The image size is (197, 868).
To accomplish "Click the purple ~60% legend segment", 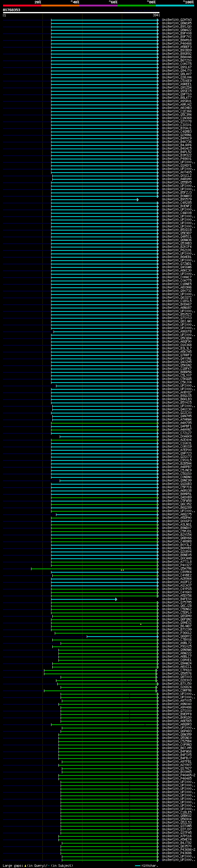I will (x=99, y=6).
